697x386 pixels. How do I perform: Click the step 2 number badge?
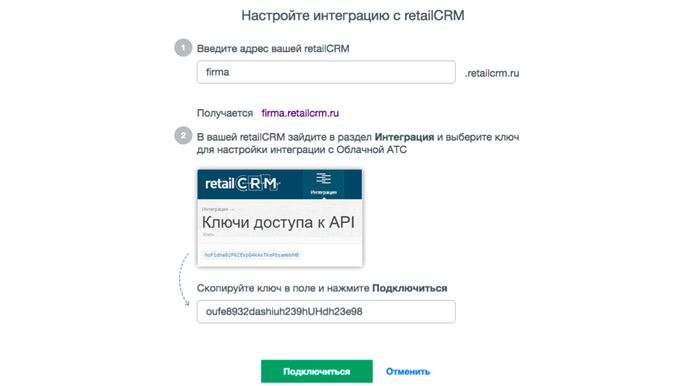click(x=183, y=136)
